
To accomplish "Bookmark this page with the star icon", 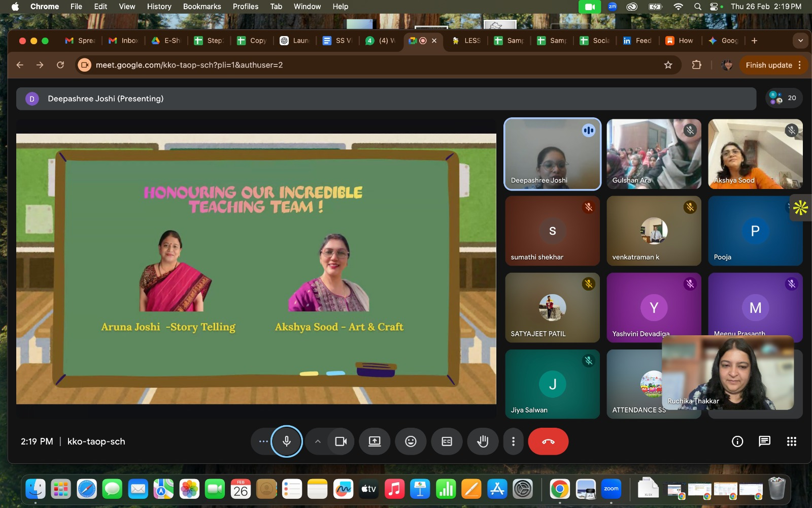I will pyautogui.click(x=668, y=65).
